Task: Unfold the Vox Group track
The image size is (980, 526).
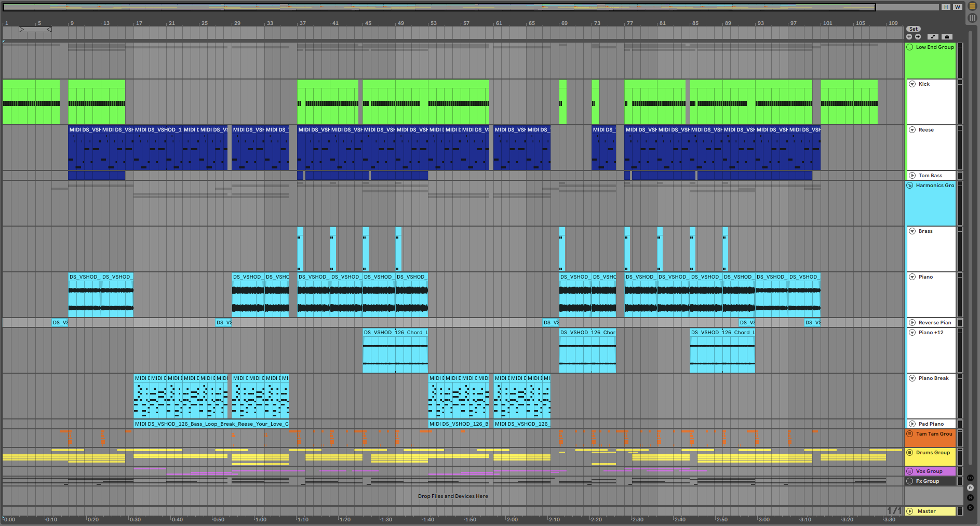Action: [x=910, y=471]
